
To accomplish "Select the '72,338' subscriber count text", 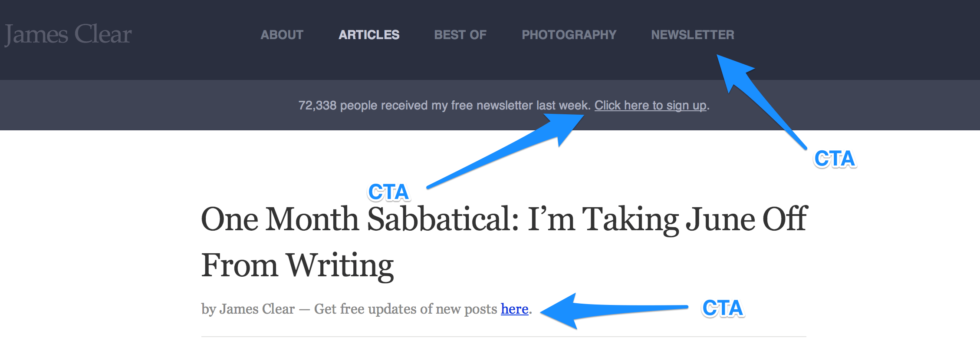I will point(317,106).
